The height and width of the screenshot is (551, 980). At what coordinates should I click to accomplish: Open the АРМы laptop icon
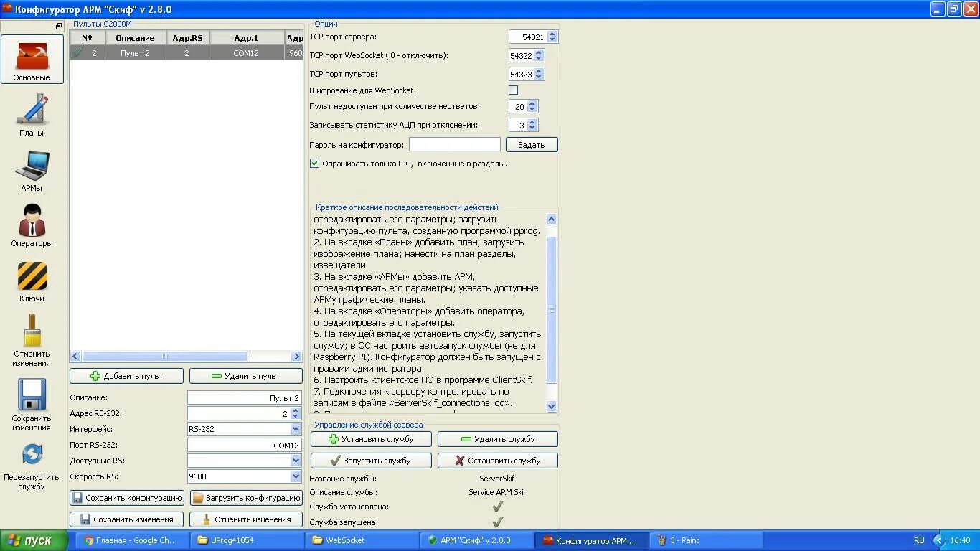(x=32, y=166)
